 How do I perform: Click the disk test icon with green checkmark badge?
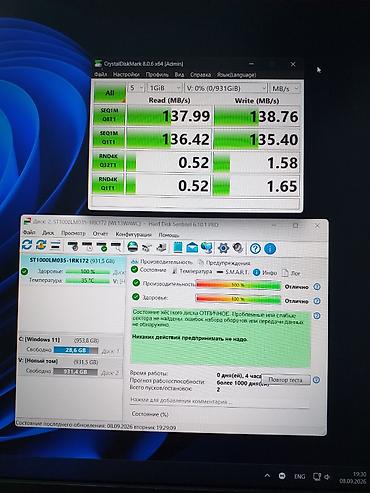(101, 247)
